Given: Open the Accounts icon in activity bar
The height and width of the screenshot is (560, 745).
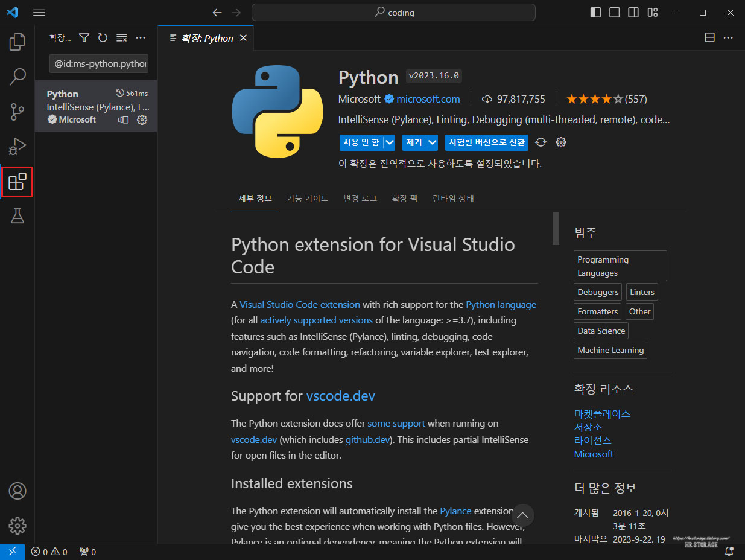Looking at the screenshot, I should (17, 491).
